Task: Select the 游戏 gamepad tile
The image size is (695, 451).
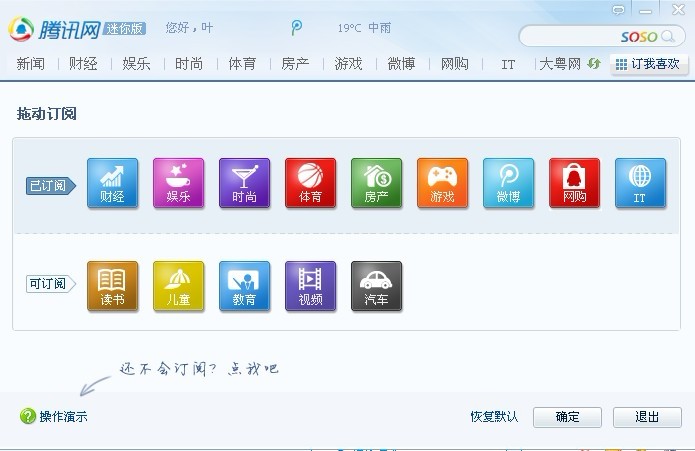Action: pyautogui.click(x=443, y=183)
